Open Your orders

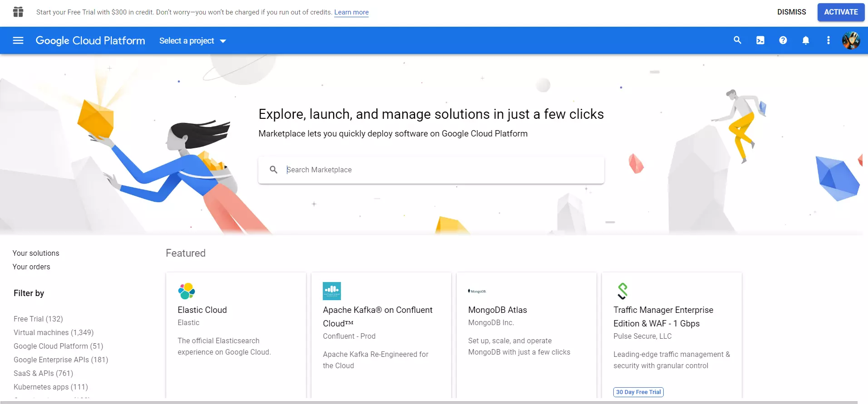click(31, 267)
